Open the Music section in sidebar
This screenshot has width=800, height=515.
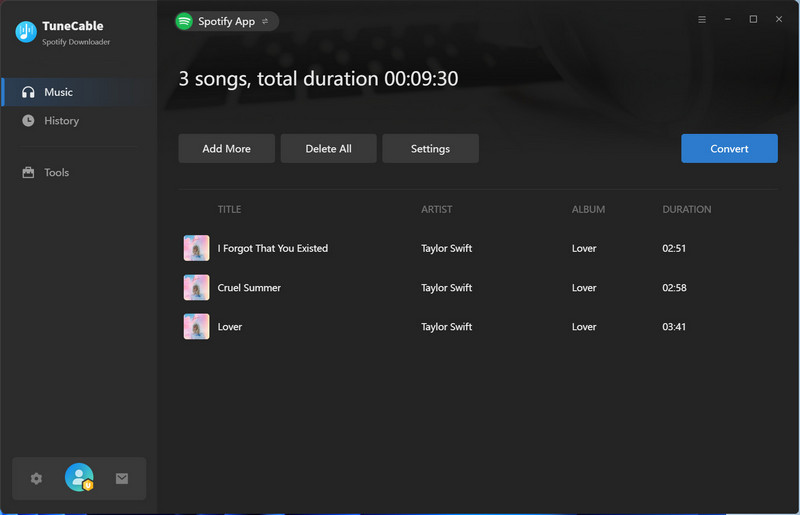pyautogui.click(x=58, y=92)
